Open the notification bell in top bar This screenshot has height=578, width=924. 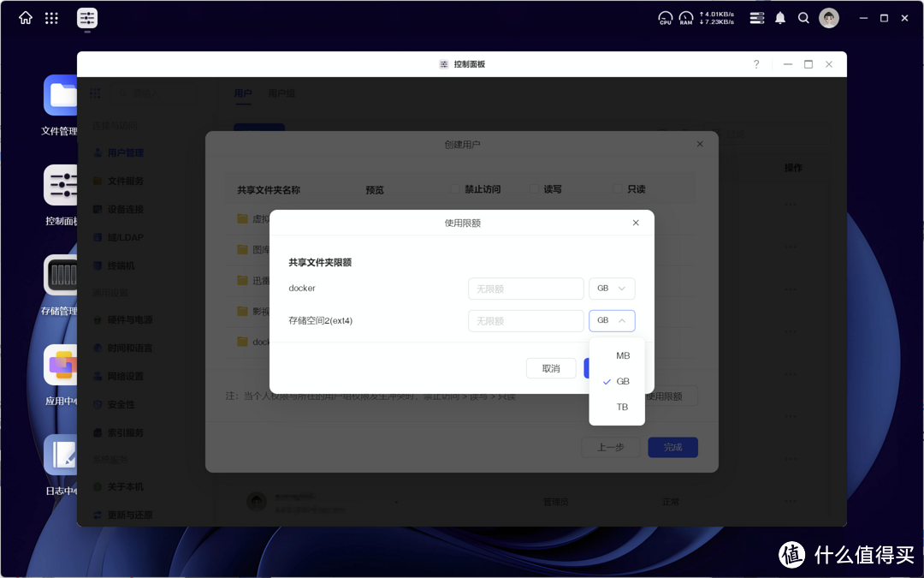779,17
